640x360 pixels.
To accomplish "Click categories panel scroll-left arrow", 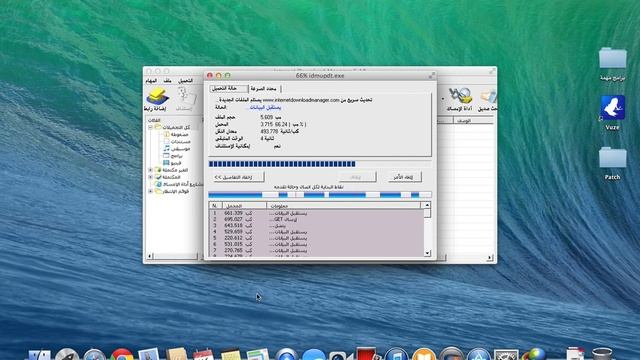I will [x=150, y=256].
